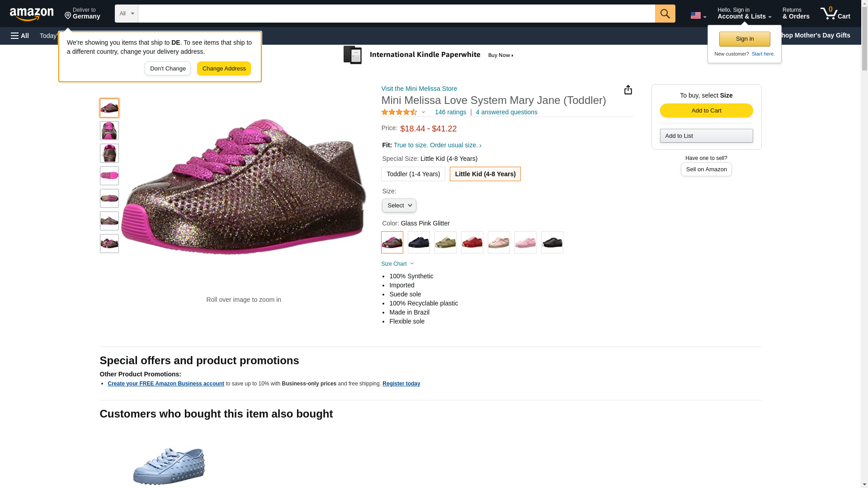
Task: Click the share icon
Action: click(628, 90)
